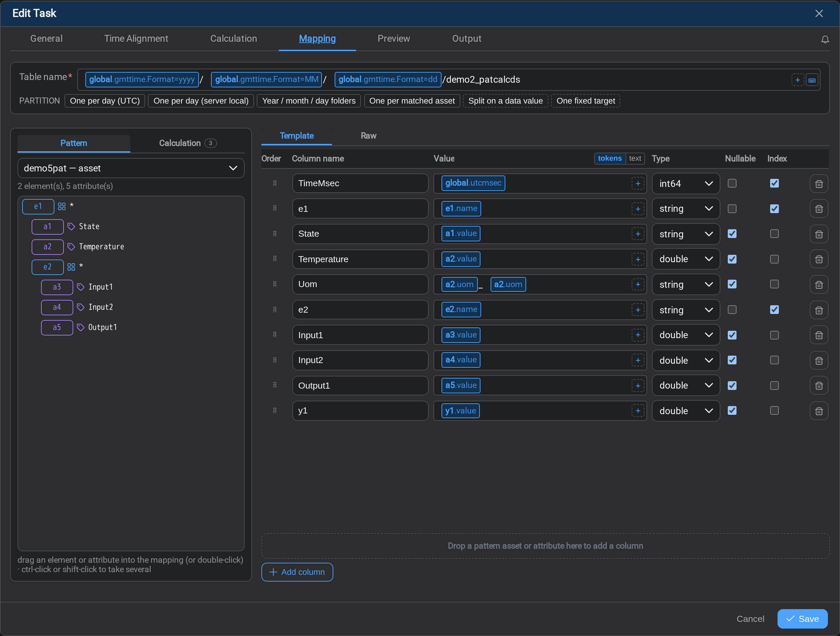Viewport: 840px width, 636px height.
Task: Open Type dropdown for Input2 row
Action: 685,360
